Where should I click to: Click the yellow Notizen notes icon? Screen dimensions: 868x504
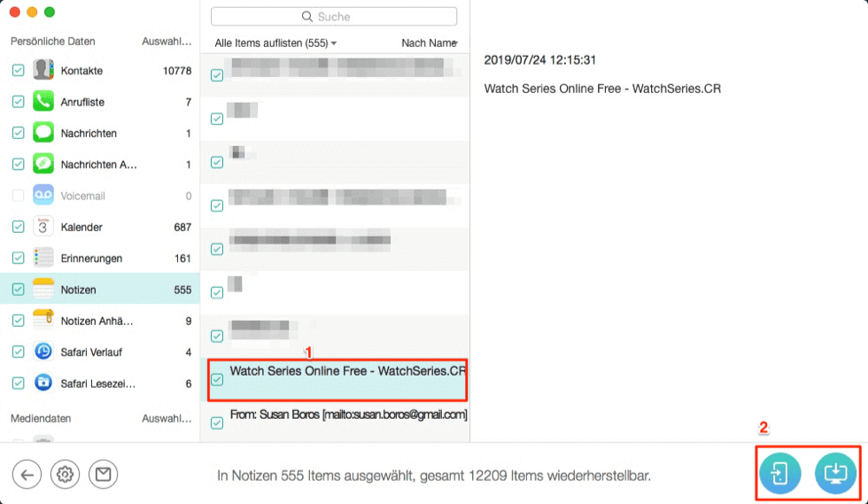coord(43,289)
